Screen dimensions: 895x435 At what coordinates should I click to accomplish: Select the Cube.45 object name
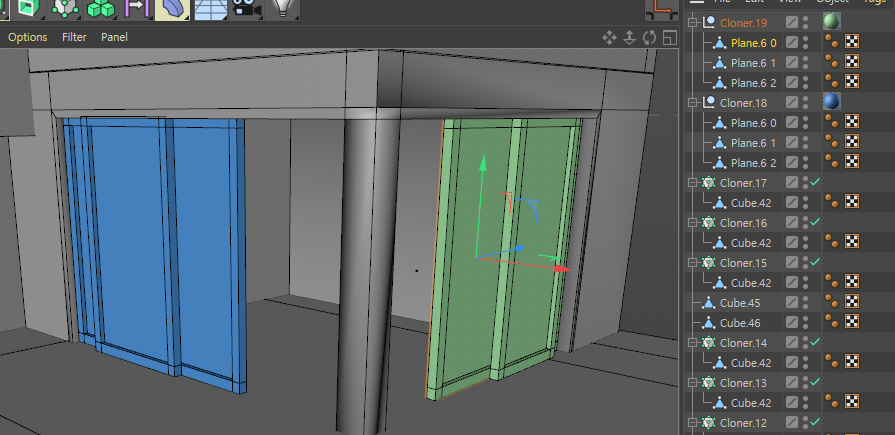click(x=740, y=303)
